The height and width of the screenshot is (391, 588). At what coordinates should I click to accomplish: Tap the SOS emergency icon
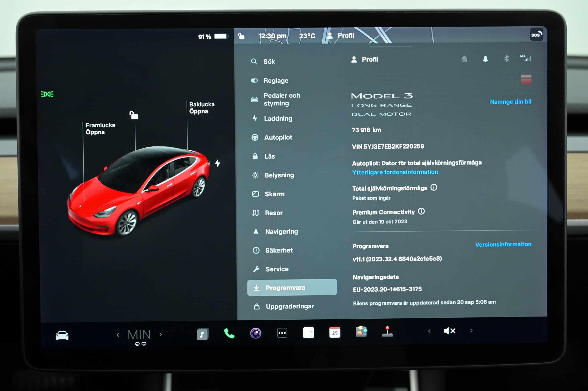tap(536, 34)
